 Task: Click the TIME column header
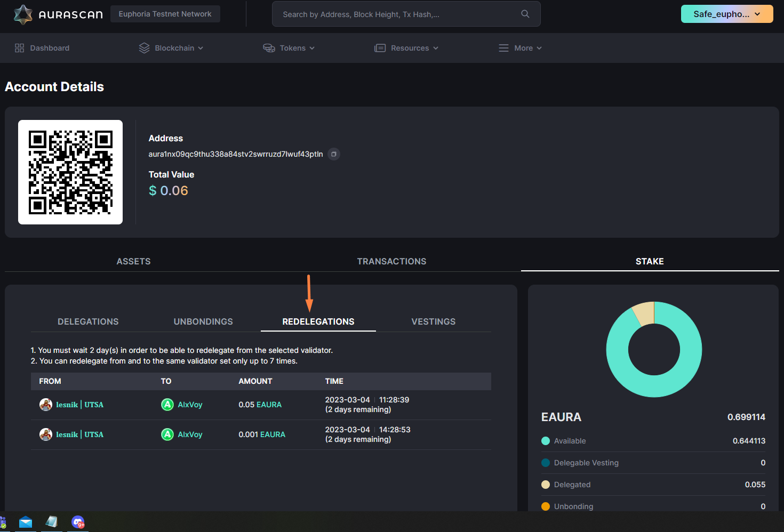click(334, 381)
